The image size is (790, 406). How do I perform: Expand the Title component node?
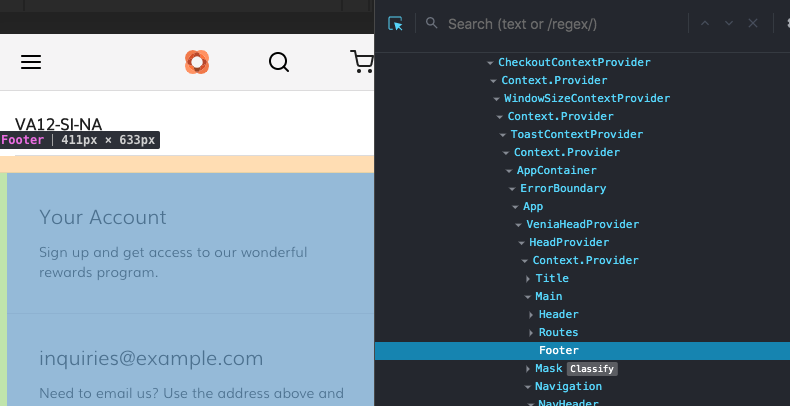point(528,279)
